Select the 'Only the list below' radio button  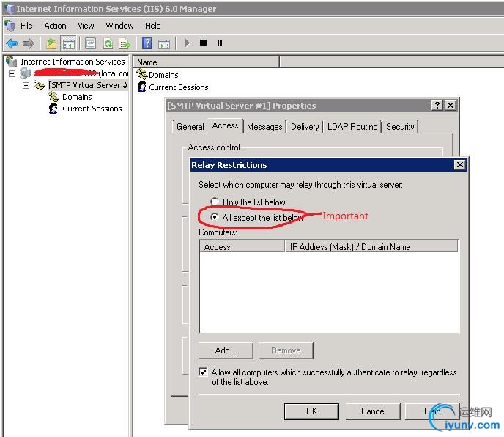pyautogui.click(x=215, y=202)
